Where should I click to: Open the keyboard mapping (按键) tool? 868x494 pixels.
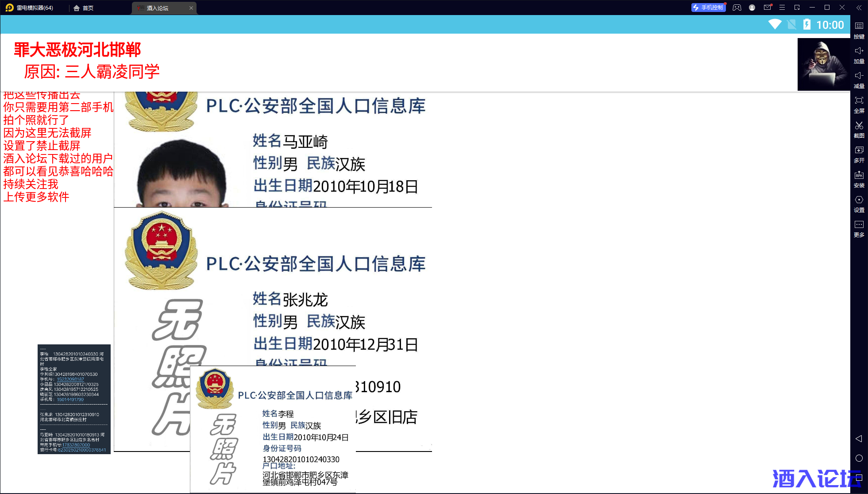(x=859, y=30)
